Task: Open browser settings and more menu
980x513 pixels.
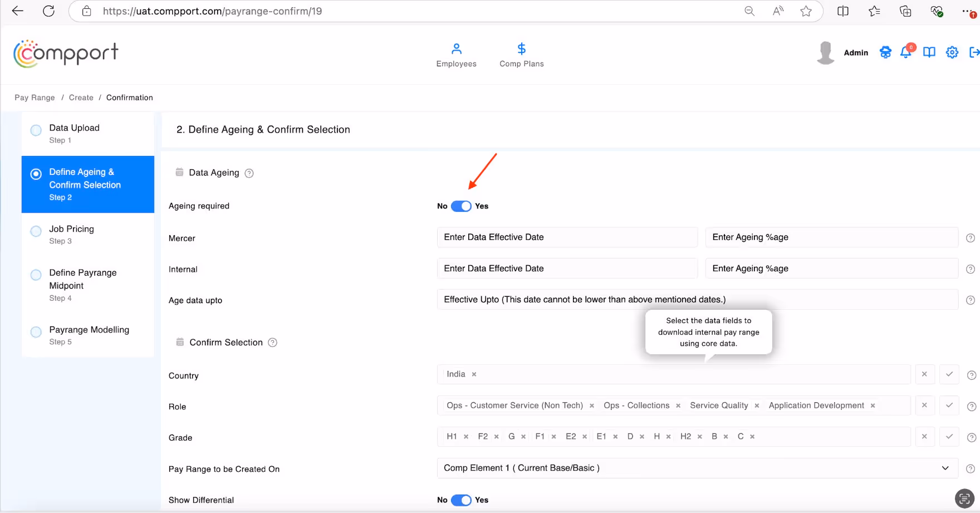Action: coord(969,11)
